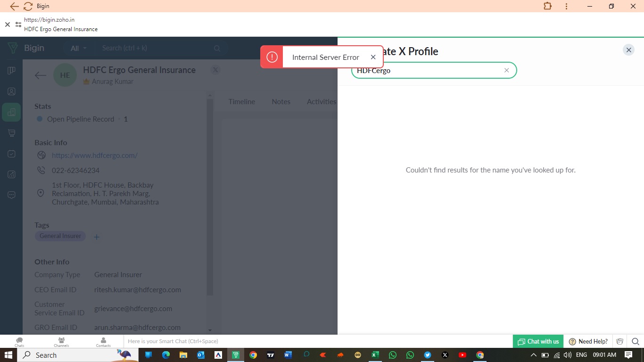Open Microsoft Word from the taskbar
The image size is (644, 362).
[x=288, y=355]
